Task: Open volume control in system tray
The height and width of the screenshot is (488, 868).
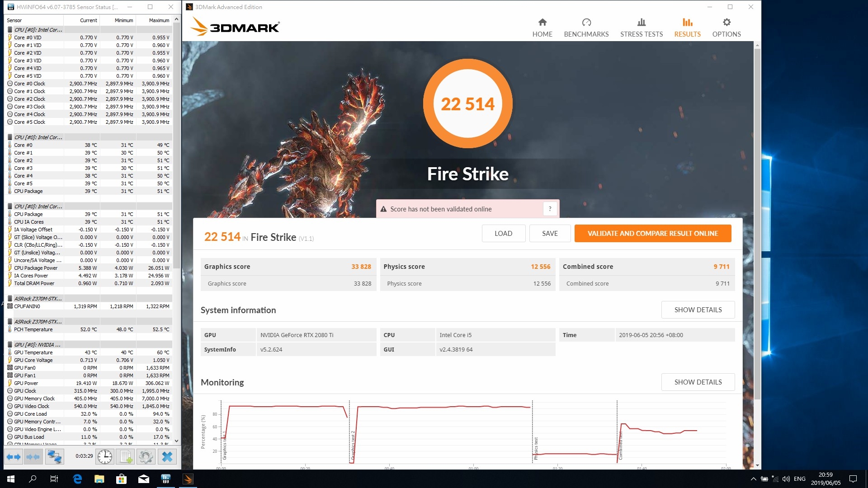Action: [786, 479]
